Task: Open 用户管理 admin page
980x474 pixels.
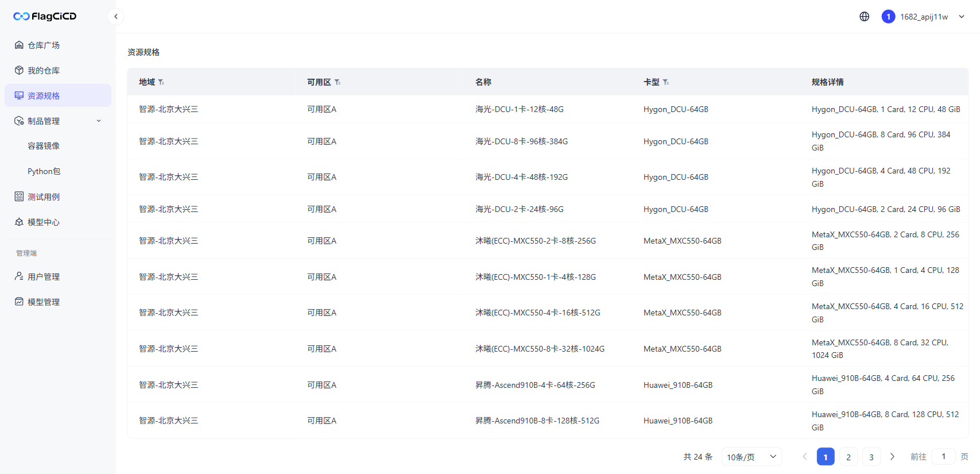Action: (58, 276)
